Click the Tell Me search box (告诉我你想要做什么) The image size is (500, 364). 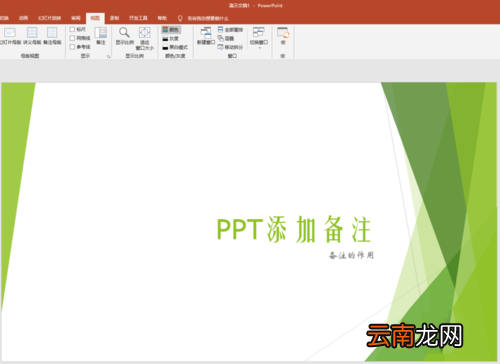pyautogui.click(x=208, y=18)
